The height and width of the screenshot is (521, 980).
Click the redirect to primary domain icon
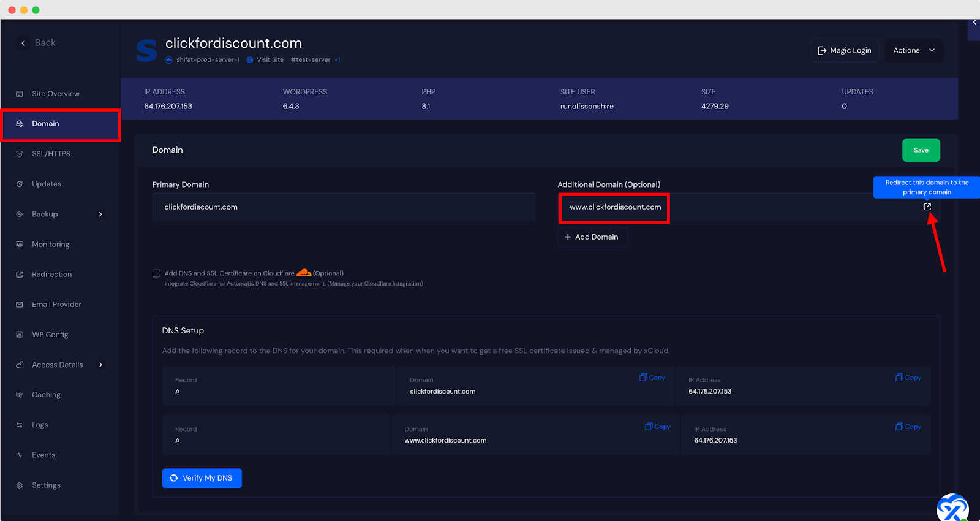tap(927, 207)
